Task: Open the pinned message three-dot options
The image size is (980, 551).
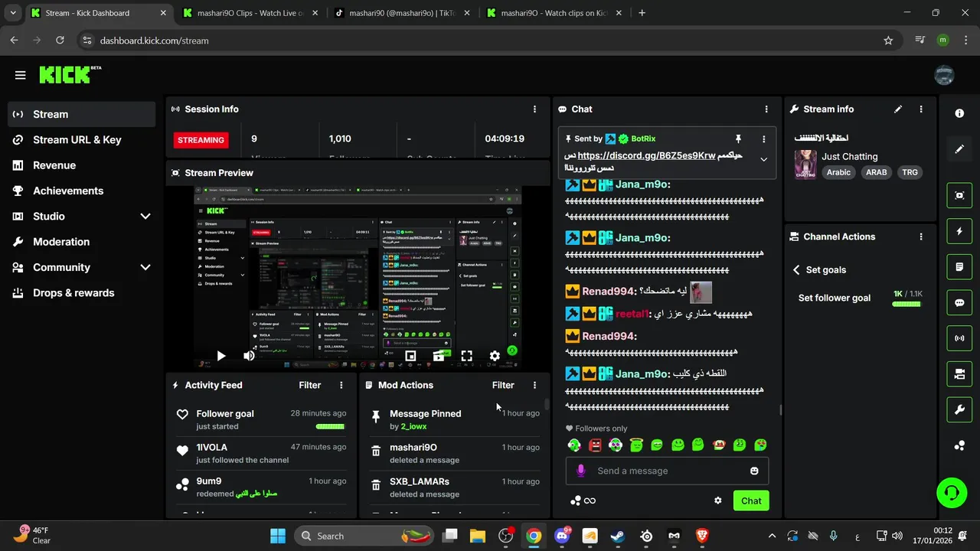Action: 763,139
